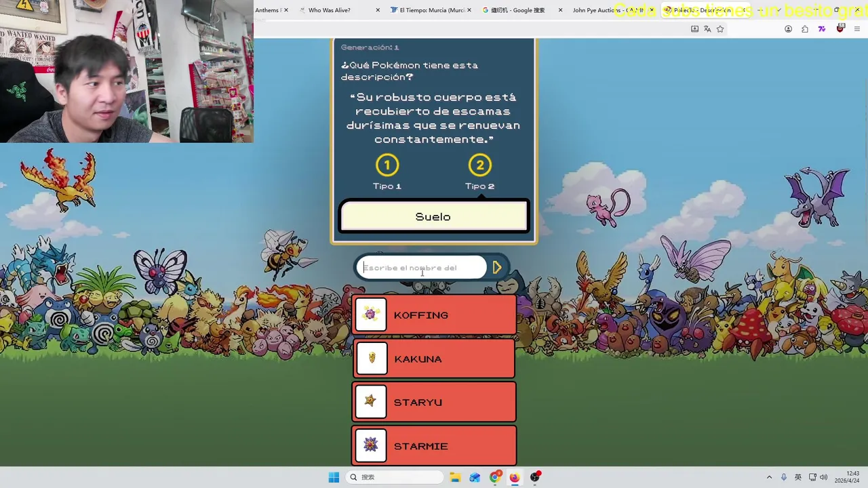868x488 pixels.
Task: Click the Kakuna sprite thumbnail
Action: tap(371, 359)
